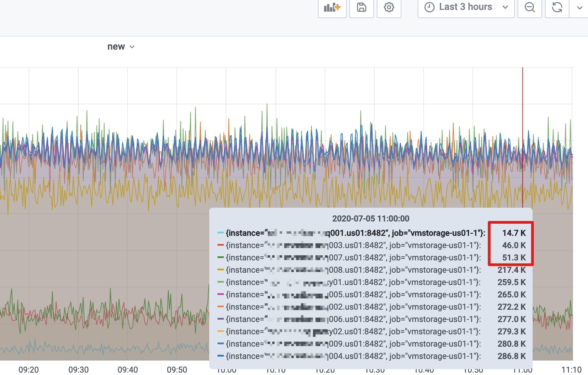Open the 'new' variable dropdown

tap(121, 47)
